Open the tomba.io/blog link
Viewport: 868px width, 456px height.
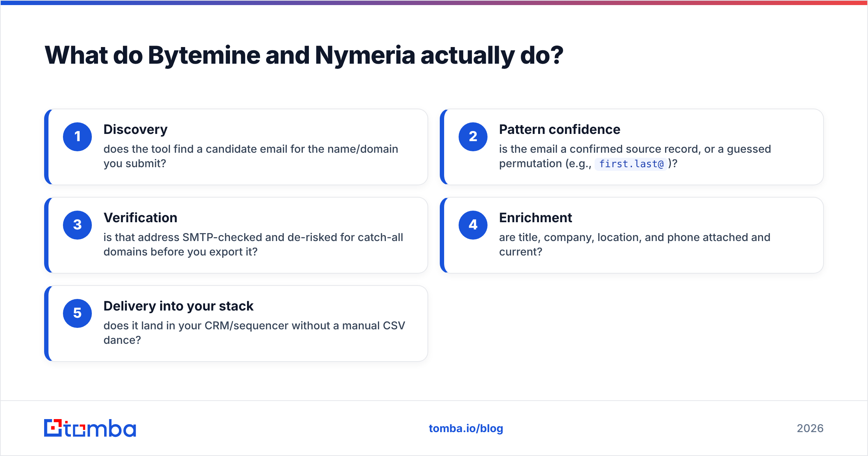(x=466, y=428)
